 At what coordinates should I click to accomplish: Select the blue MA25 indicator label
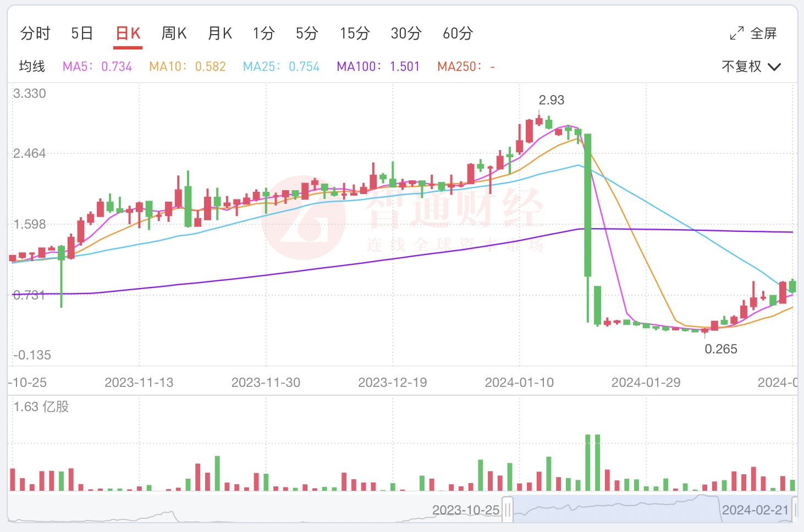point(281,67)
